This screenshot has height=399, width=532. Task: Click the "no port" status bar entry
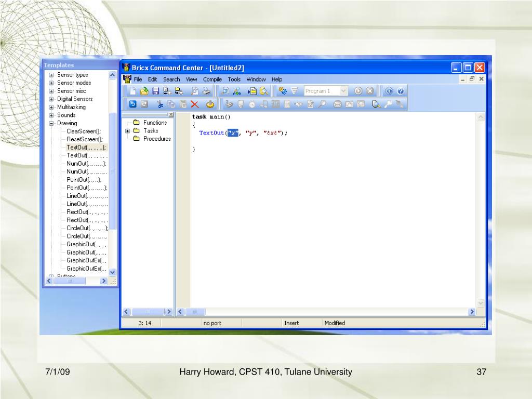click(212, 323)
